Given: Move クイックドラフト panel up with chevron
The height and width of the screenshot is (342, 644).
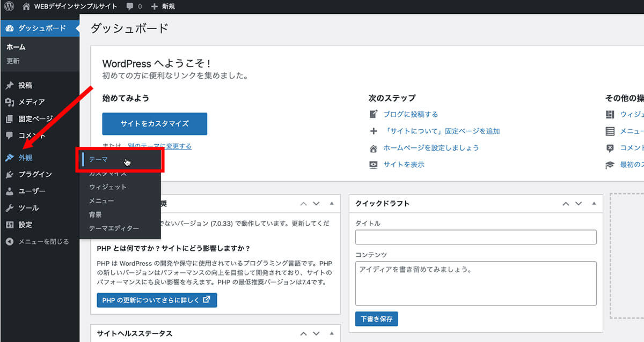Looking at the screenshot, I should pos(566,204).
